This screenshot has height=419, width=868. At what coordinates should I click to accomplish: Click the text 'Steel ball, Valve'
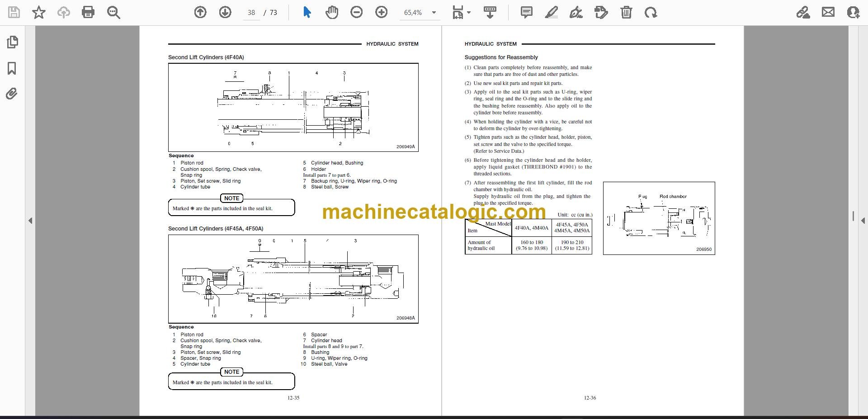[329, 364]
